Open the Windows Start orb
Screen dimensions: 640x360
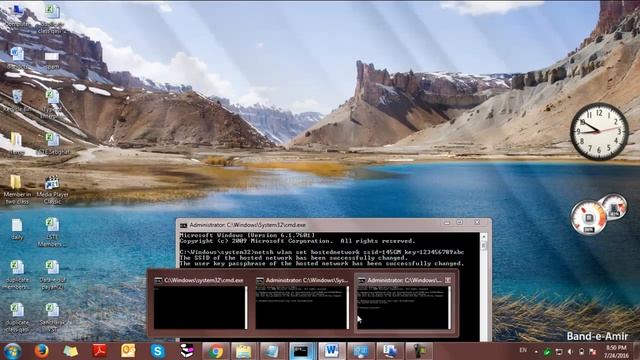pyautogui.click(x=12, y=351)
